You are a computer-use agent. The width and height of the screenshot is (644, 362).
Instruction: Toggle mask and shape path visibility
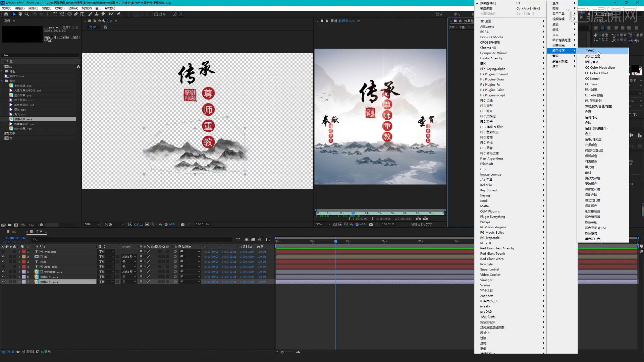pyautogui.click(x=142, y=224)
